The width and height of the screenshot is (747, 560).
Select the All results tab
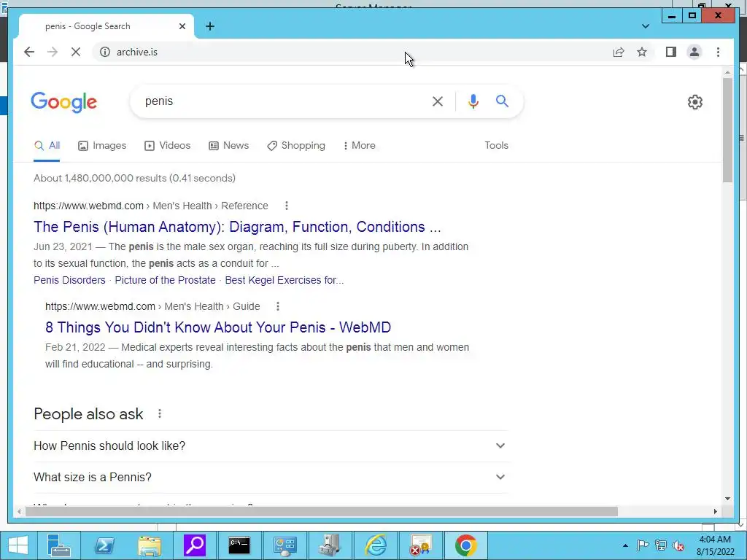(47, 146)
